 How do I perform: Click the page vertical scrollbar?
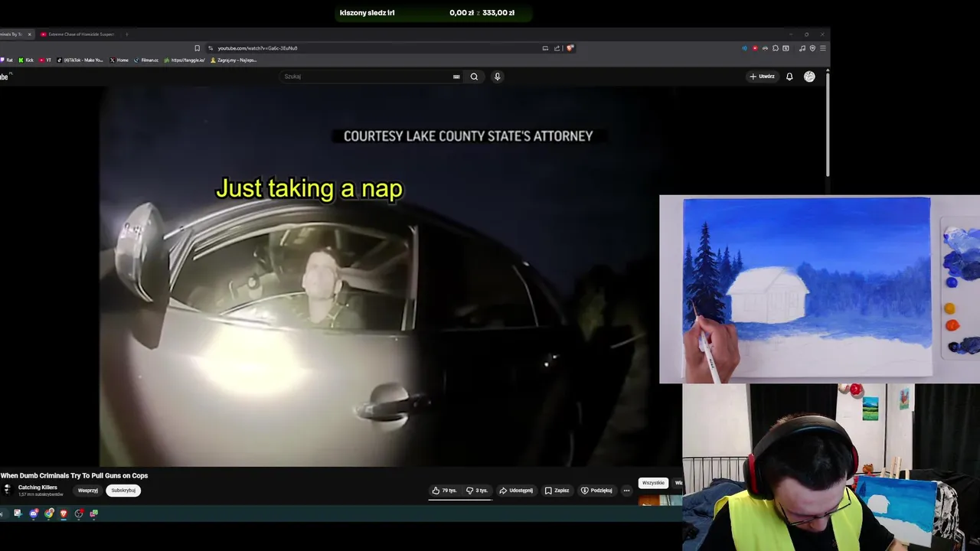pyautogui.click(x=828, y=122)
